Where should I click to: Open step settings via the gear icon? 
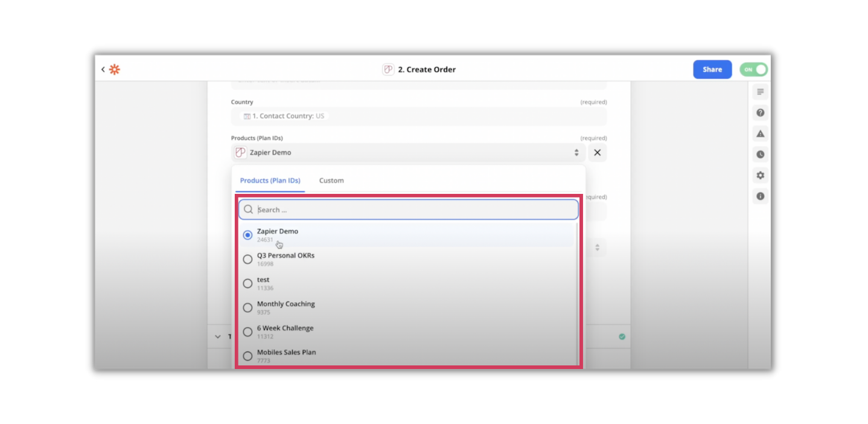760,175
